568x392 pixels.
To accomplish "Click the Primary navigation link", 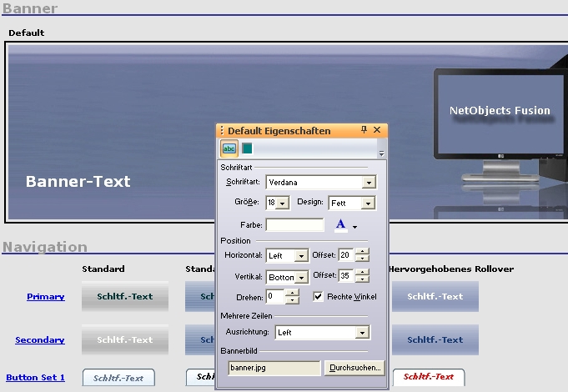I will (x=45, y=296).
